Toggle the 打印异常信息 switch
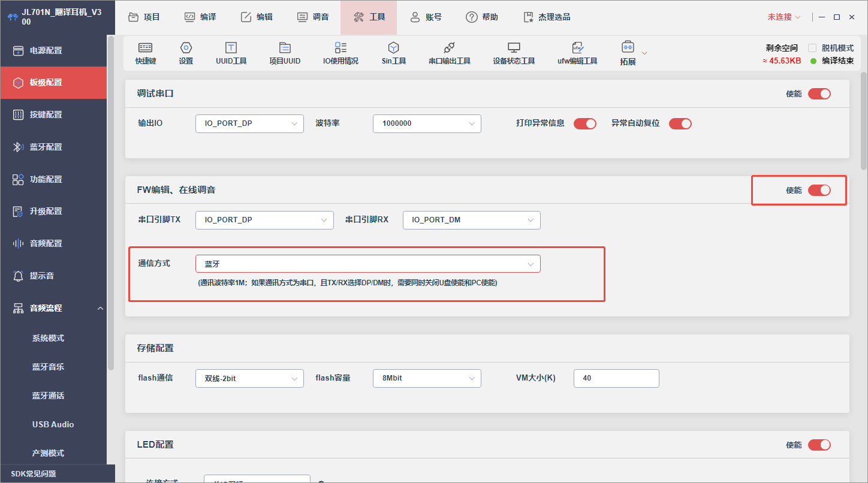 (585, 123)
